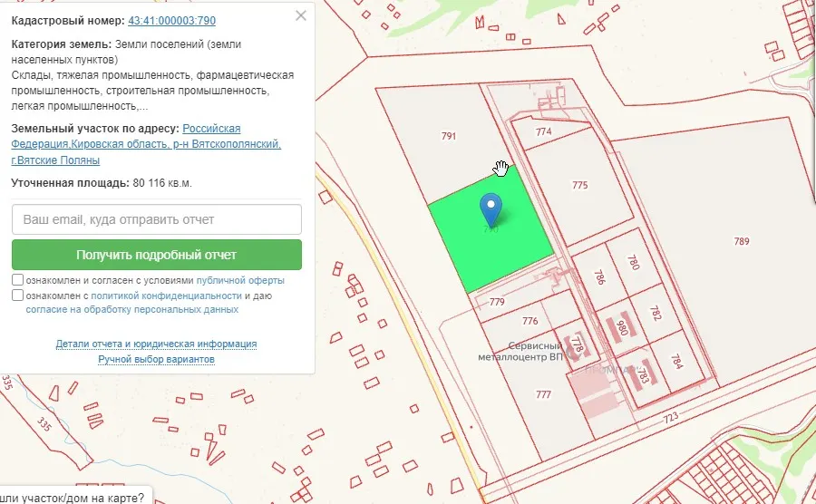Select parcel 779 on the map

pos(497,302)
